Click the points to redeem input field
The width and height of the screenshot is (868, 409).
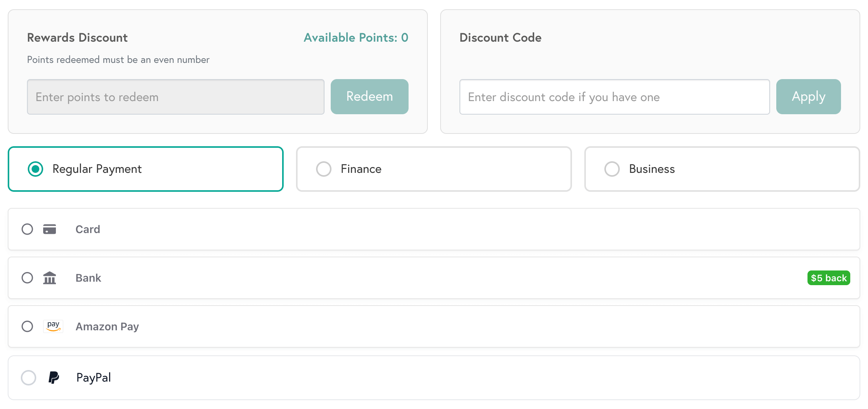point(175,96)
